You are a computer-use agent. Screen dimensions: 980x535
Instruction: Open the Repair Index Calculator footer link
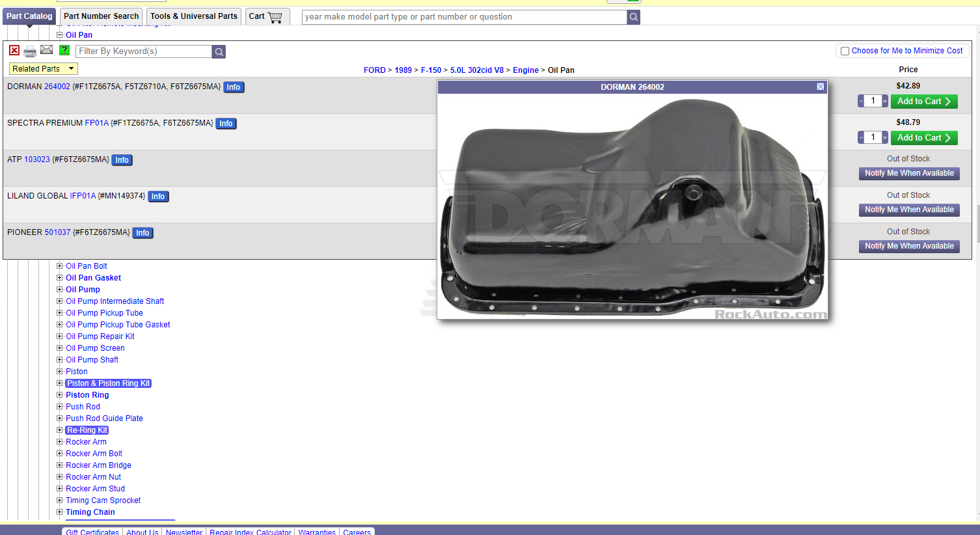[251, 532]
